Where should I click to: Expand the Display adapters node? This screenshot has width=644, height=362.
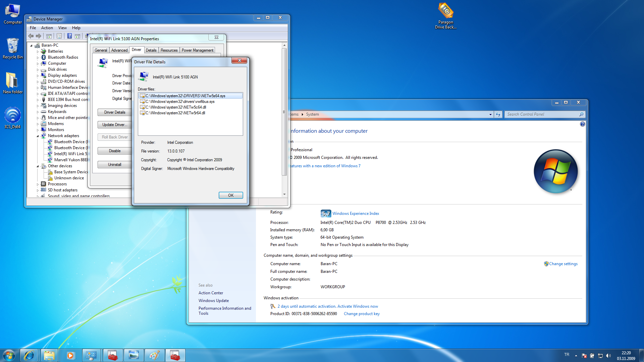(x=38, y=76)
